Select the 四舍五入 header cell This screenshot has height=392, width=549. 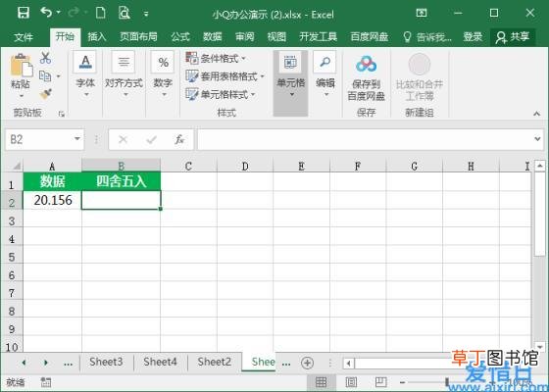122,181
